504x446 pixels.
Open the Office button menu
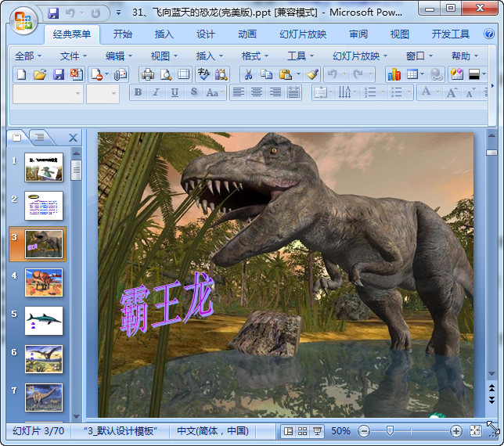[23, 20]
